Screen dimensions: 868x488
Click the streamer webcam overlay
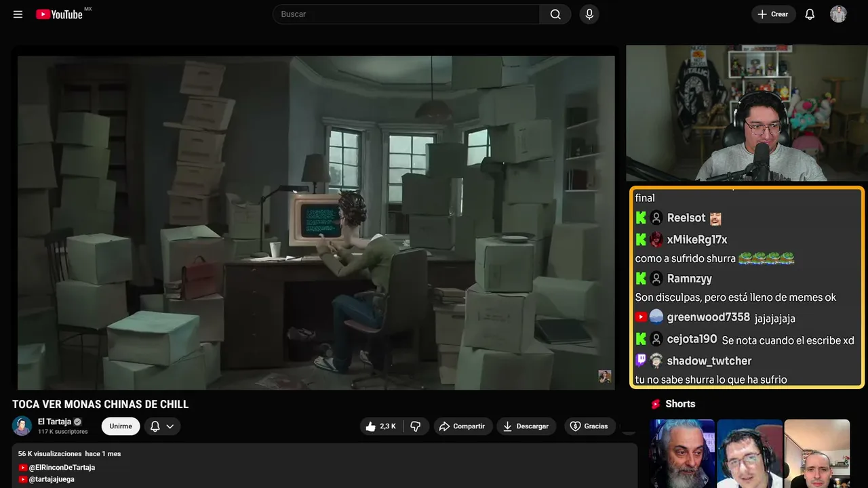(746, 113)
